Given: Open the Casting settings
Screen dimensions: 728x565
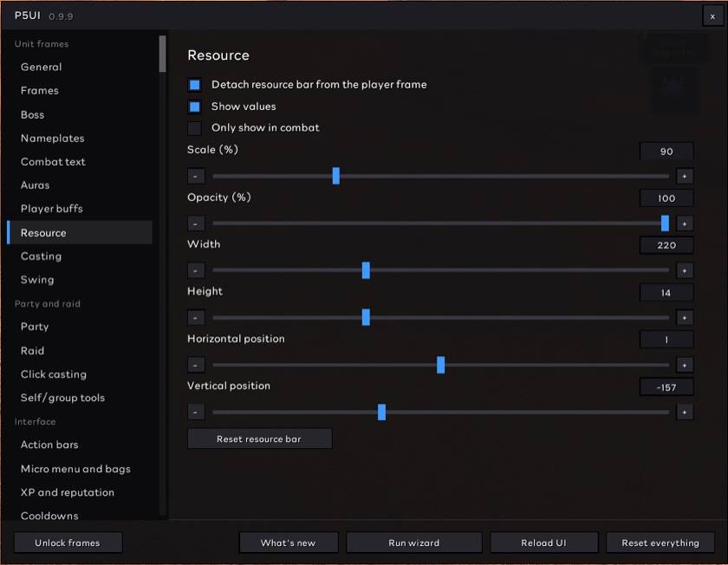Looking at the screenshot, I should click(x=80, y=257).
